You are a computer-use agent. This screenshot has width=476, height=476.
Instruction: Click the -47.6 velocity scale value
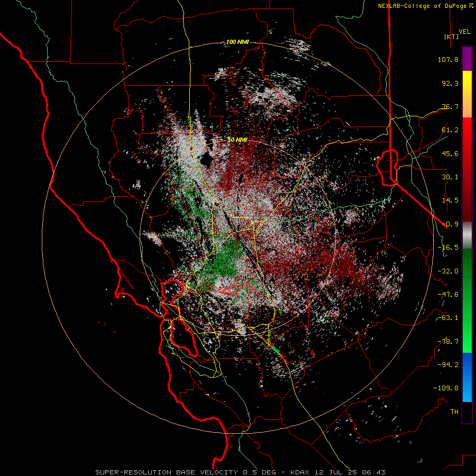(x=448, y=295)
